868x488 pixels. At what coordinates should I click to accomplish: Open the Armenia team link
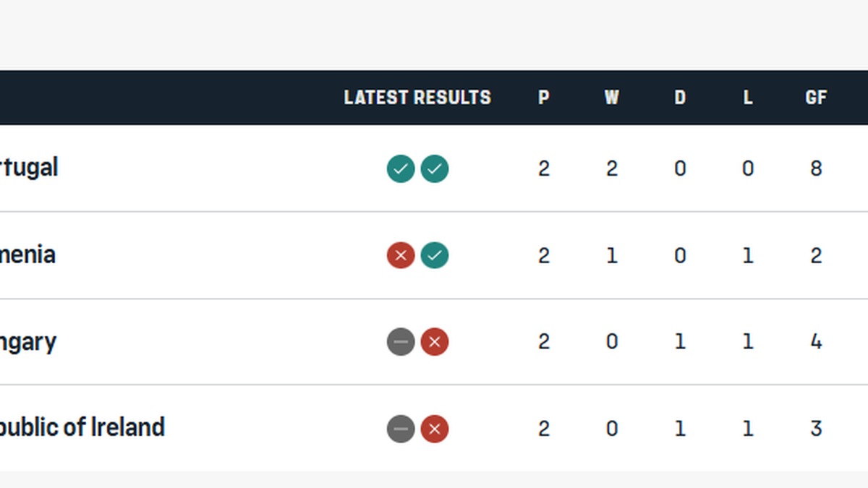pyautogui.click(x=26, y=254)
